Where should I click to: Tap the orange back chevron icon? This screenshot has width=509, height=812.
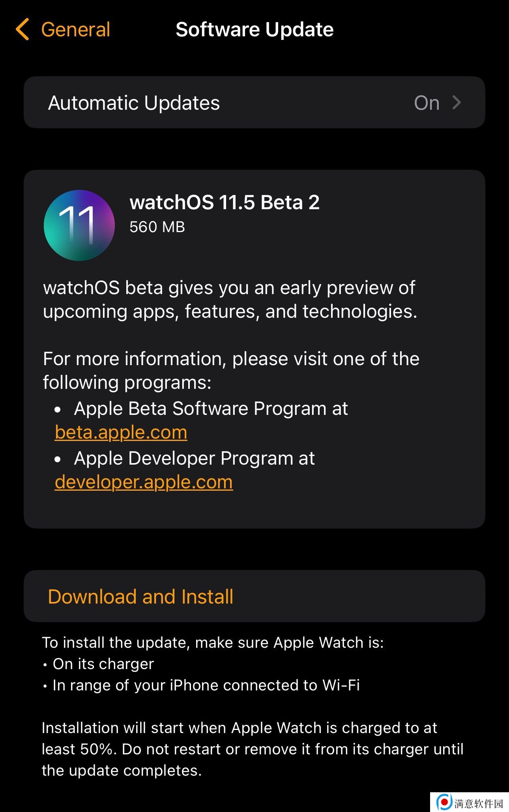click(x=22, y=29)
